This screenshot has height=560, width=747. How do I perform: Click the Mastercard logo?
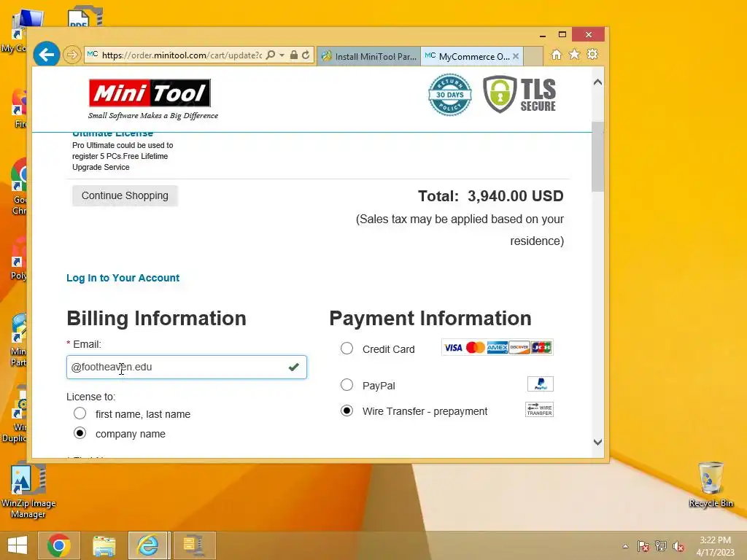click(x=475, y=348)
